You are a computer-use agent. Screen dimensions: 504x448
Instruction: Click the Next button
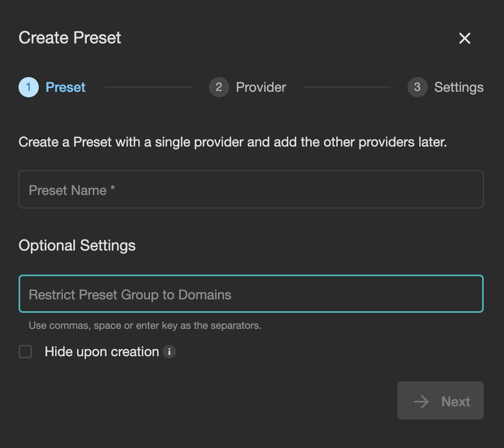[440, 400]
